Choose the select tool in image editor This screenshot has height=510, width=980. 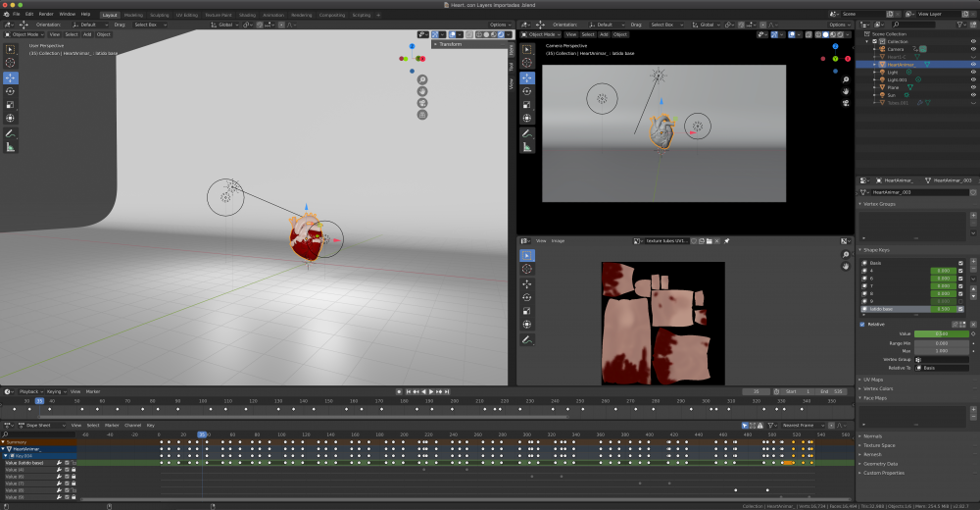click(x=527, y=255)
